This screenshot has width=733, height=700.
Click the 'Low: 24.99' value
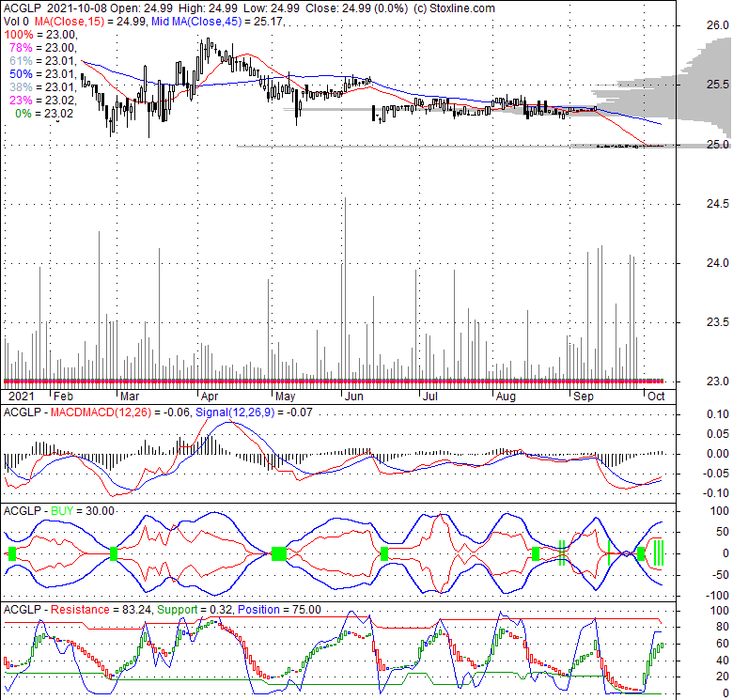273,8
